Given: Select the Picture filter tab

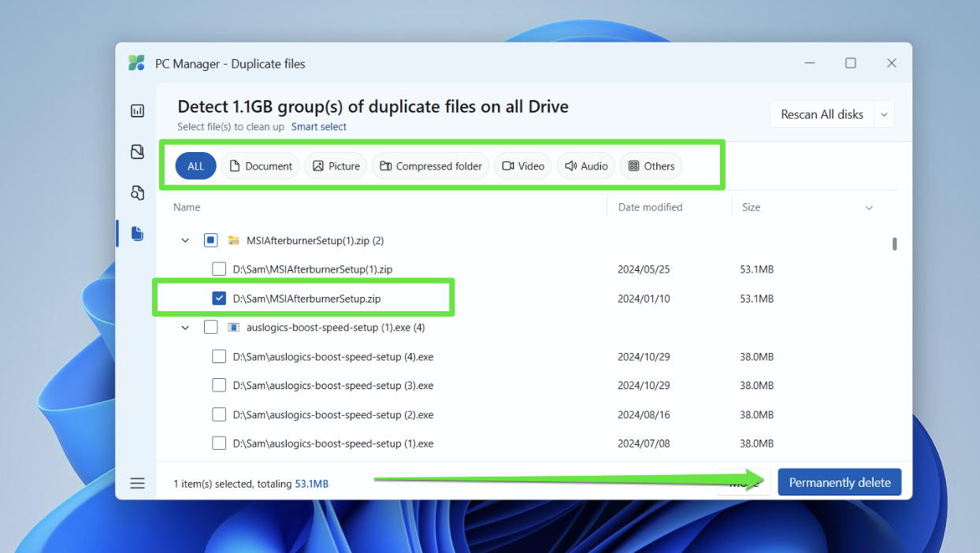Looking at the screenshot, I should (336, 165).
